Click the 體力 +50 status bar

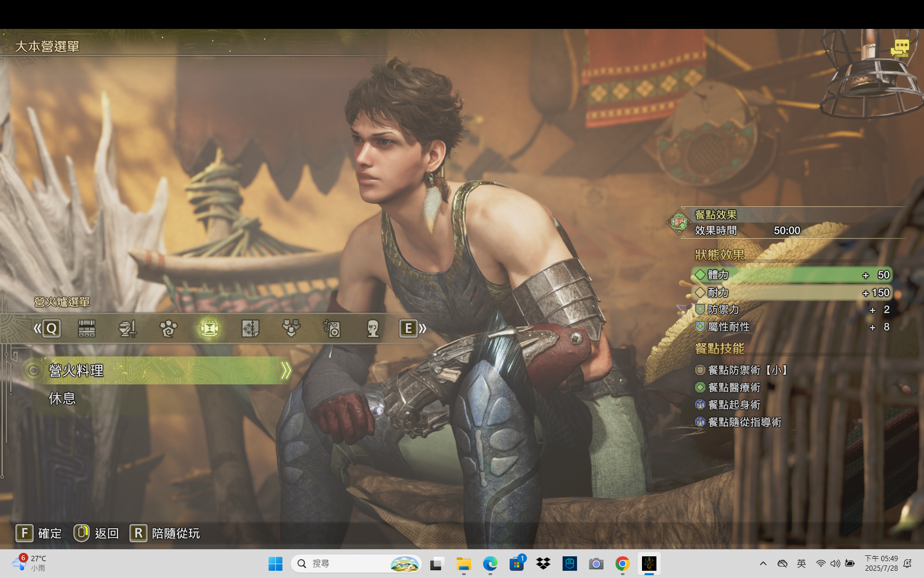(x=792, y=275)
